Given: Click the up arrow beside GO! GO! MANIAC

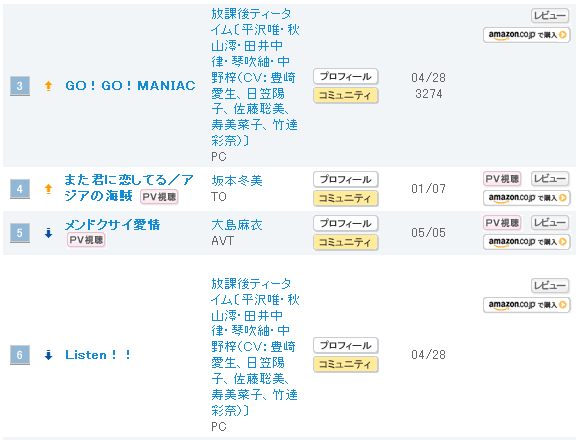Looking at the screenshot, I should [x=48, y=86].
